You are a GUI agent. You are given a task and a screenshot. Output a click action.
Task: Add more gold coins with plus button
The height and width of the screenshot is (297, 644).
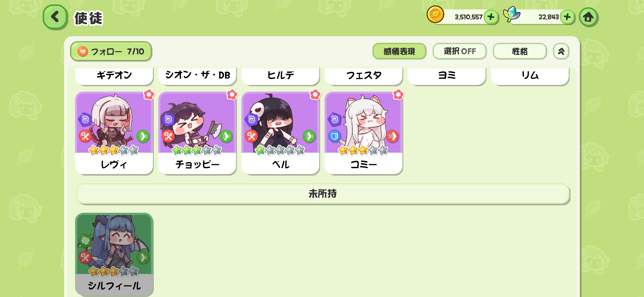491,17
